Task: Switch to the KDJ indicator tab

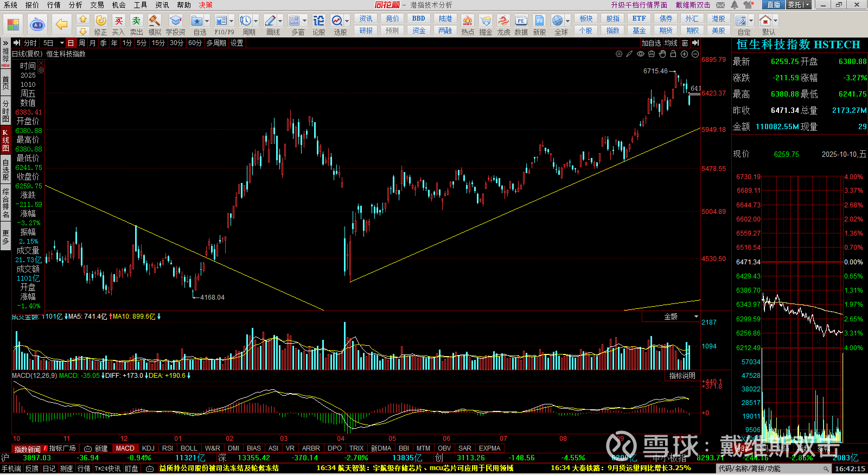Action: pos(148,448)
